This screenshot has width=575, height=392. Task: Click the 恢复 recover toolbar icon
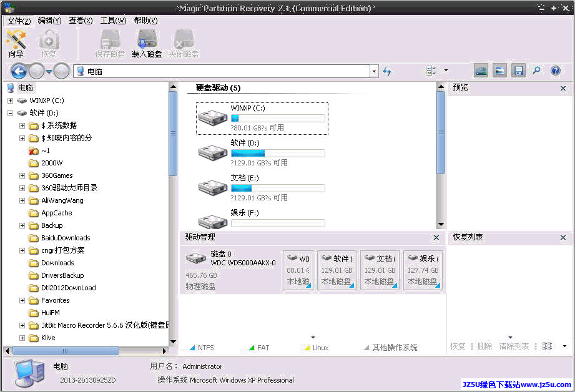point(49,44)
